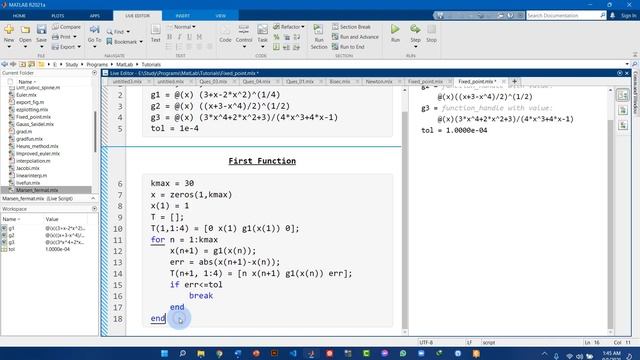Click the Stop button

point(431,33)
